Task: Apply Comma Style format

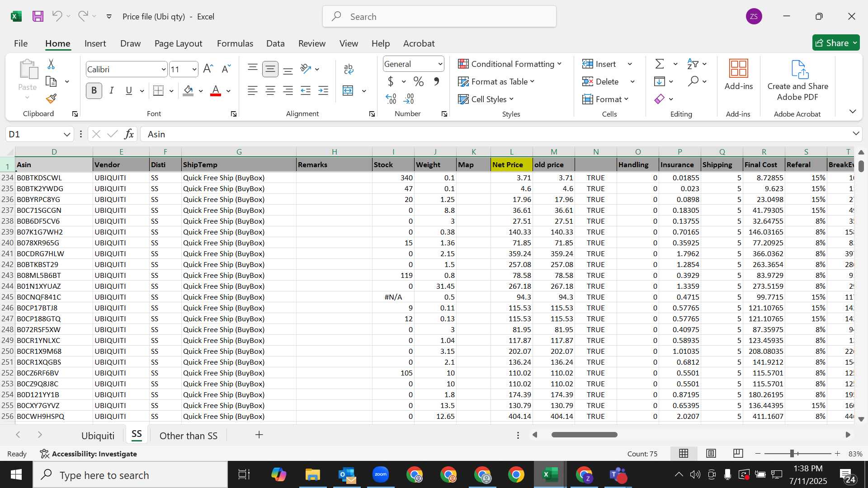Action: coord(437,82)
